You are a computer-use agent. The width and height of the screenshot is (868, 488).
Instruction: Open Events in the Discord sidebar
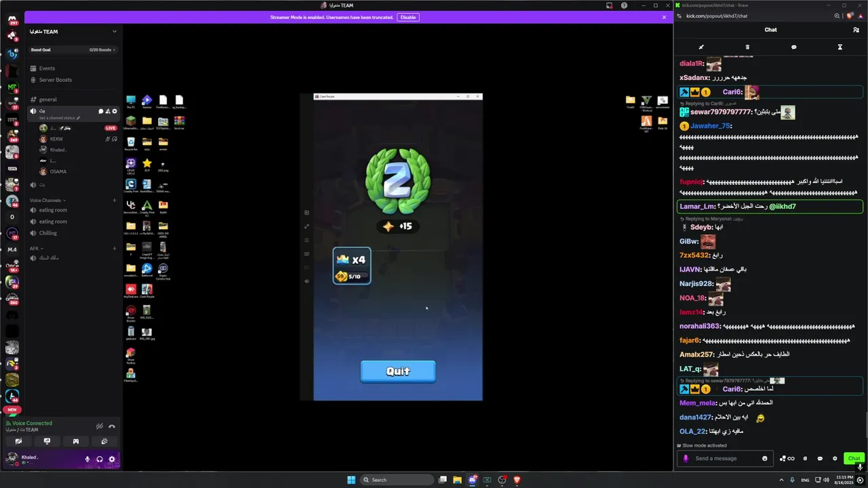click(47, 68)
